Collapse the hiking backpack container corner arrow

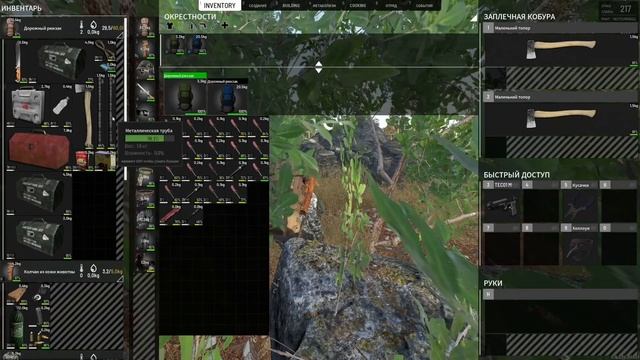pos(120,36)
